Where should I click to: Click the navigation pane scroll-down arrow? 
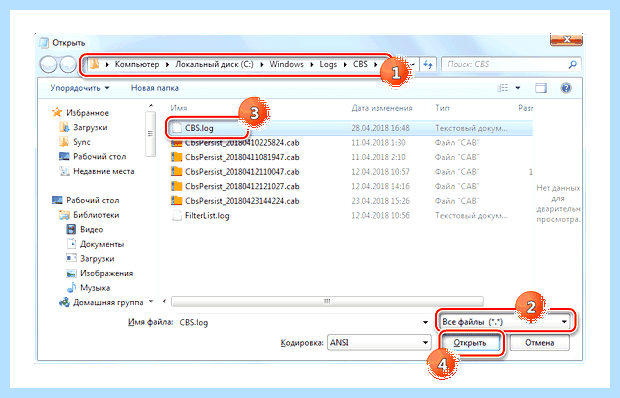tap(151, 302)
